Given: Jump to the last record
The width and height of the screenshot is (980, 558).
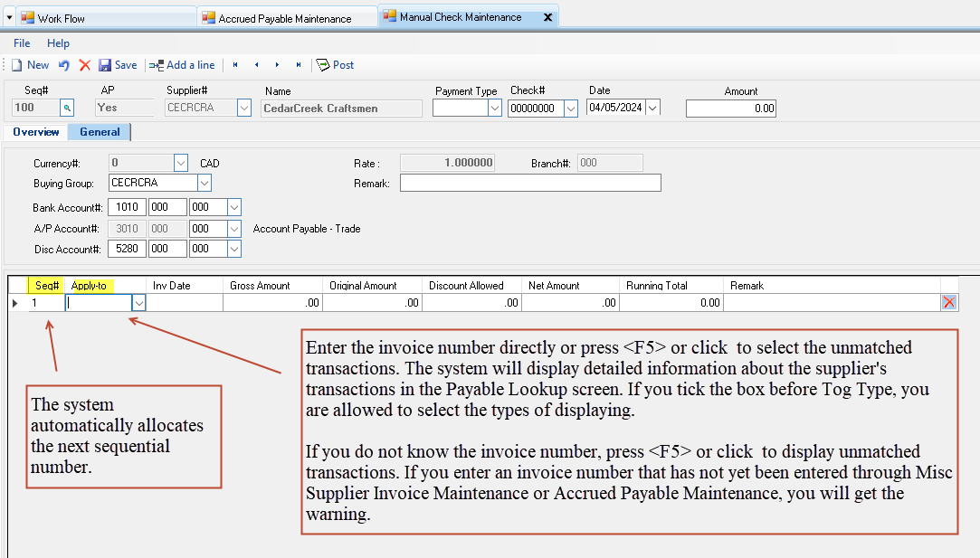Looking at the screenshot, I should [x=299, y=65].
